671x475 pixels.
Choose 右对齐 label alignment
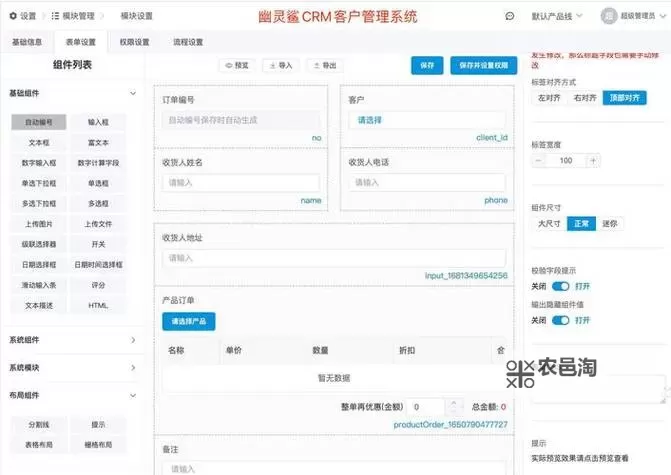click(585, 98)
